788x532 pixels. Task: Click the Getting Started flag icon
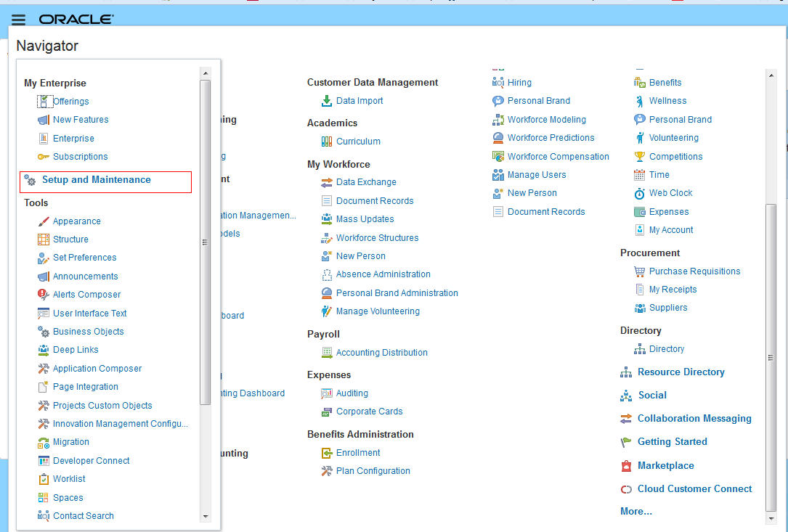[626, 442]
